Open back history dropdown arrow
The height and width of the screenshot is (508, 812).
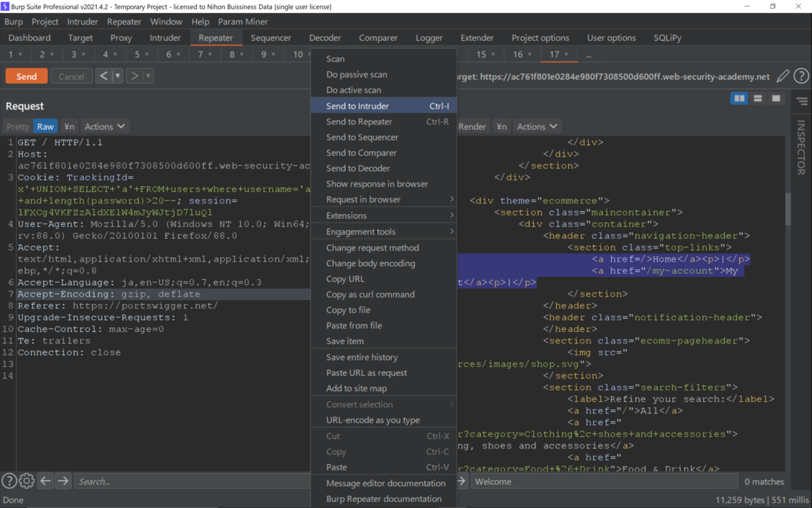(118, 76)
